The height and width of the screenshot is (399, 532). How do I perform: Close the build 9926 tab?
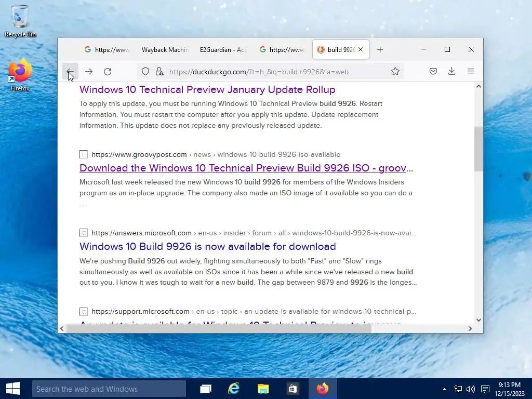pyautogui.click(x=361, y=49)
